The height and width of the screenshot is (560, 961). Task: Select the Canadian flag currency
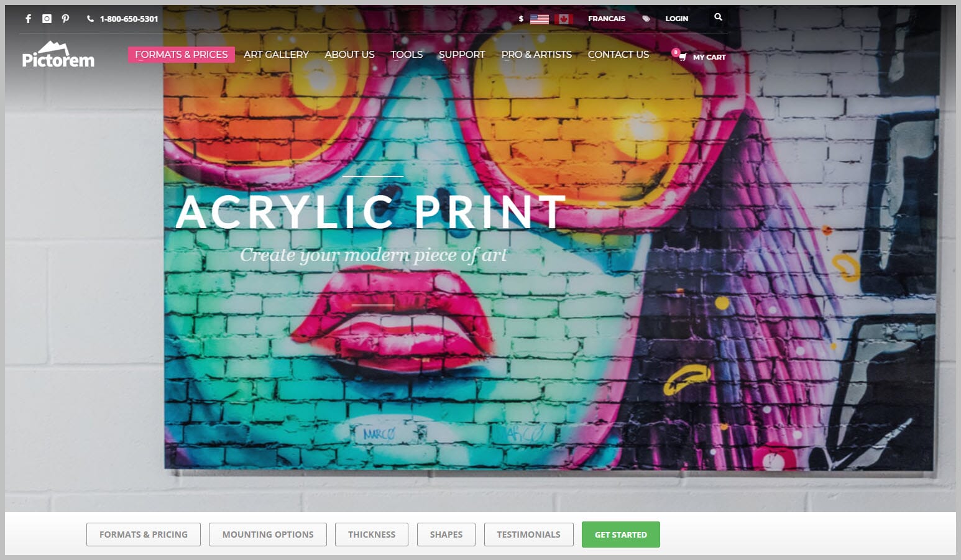point(564,19)
